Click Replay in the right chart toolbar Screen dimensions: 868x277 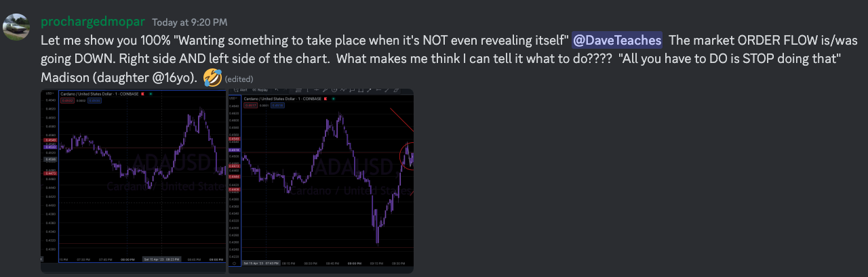coord(260,90)
